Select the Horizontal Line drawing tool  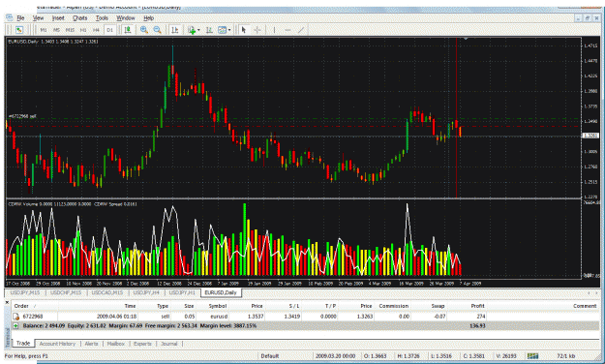pyautogui.click(x=287, y=30)
